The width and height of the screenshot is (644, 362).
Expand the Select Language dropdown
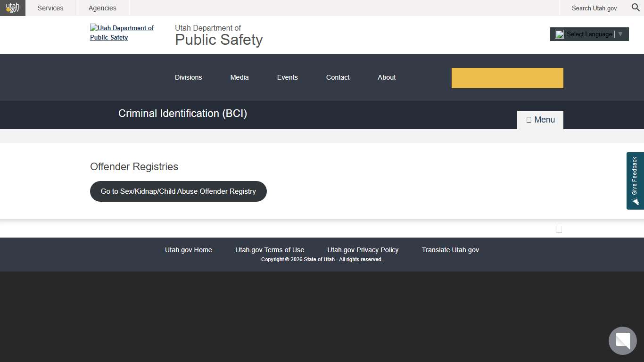[x=588, y=34]
